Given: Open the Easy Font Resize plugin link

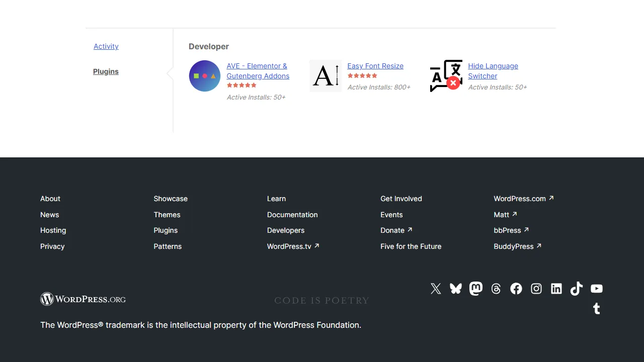Looking at the screenshot, I should pos(375,66).
